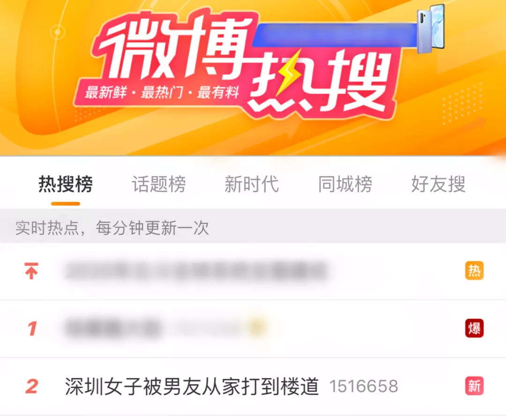Select the 好友搜 tab

tap(438, 184)
